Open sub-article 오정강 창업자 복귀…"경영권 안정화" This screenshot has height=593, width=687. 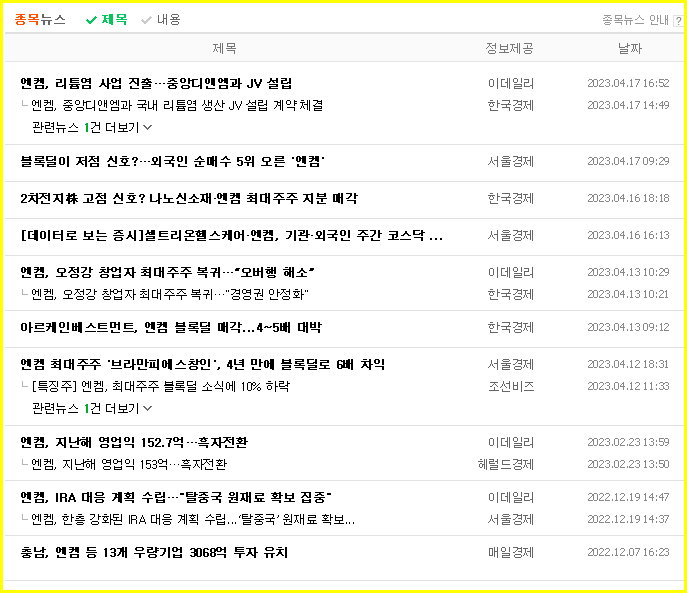tap(170, 294)
